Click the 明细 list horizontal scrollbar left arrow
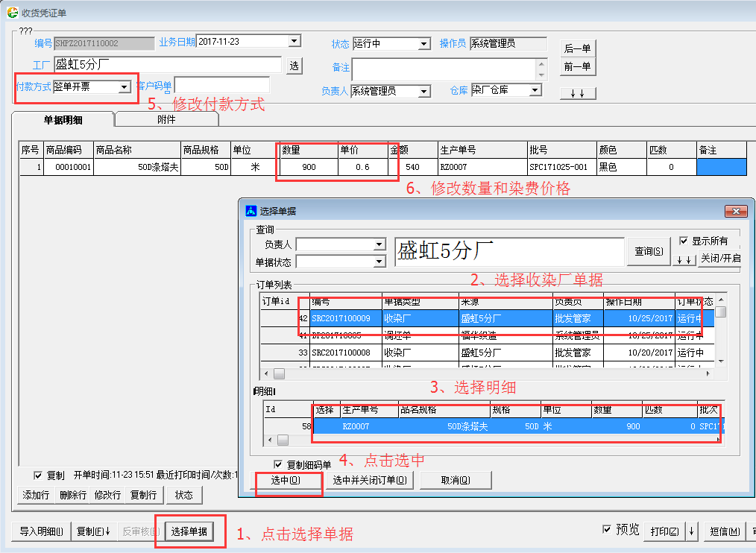This screenshot has height=553, width=756. pos(269,440)
